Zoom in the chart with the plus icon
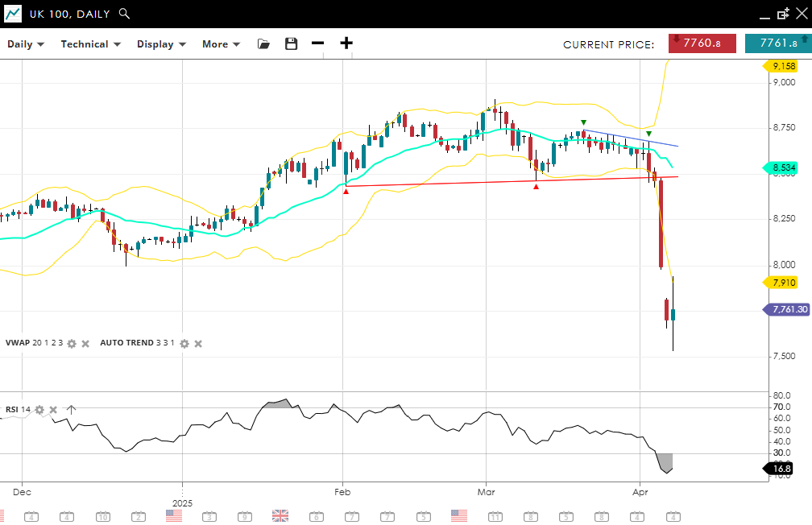This screenshot has width=812, height=525. coord(346,43)
